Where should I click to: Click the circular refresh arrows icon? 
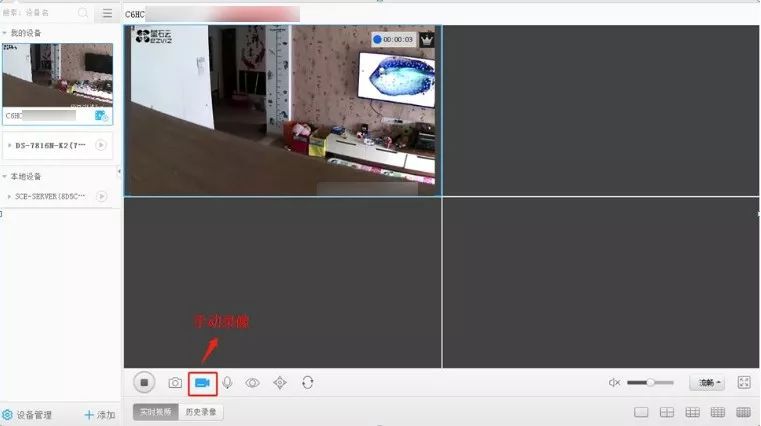(307, 382)
